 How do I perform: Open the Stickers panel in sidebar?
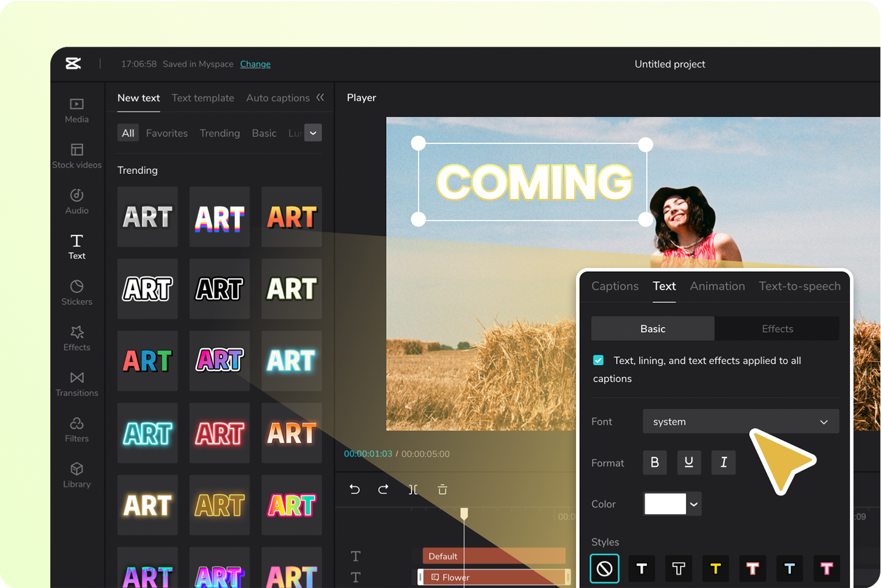(x=77, y=292)
